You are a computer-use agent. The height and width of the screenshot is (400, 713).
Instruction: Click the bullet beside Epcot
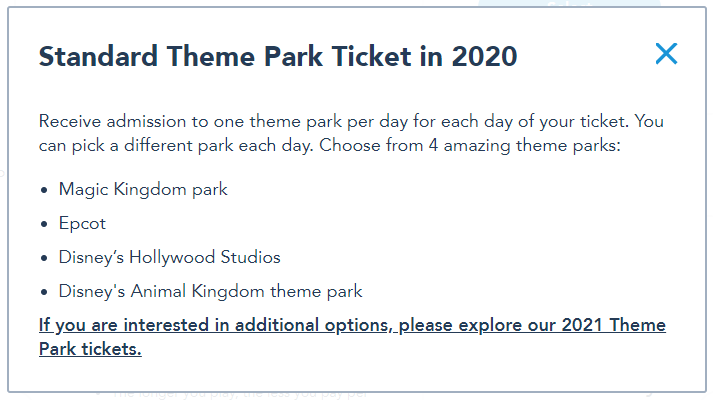pyautogui.click(x=44, y=224)
